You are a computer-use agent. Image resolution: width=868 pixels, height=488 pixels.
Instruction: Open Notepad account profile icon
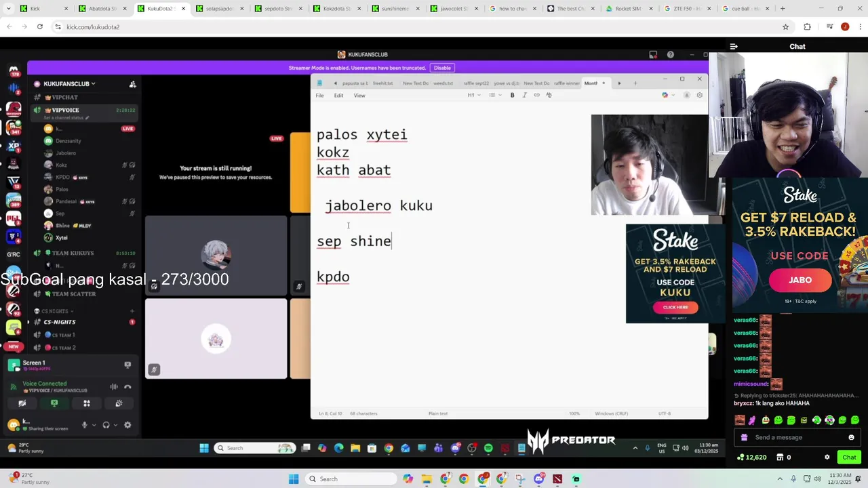(686, 95)
